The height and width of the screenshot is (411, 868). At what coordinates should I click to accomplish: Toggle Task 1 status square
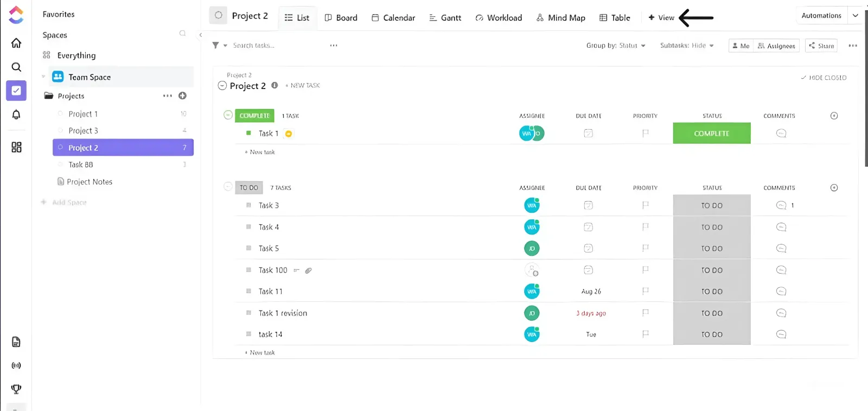pos(248,133)
